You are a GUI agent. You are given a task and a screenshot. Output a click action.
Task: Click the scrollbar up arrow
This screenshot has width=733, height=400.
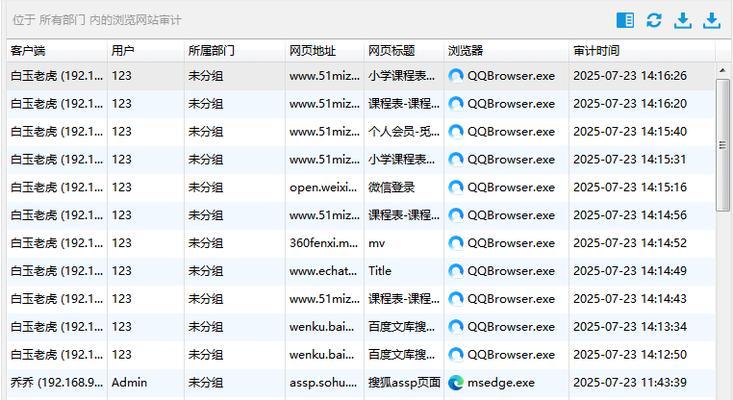click(722, 71)
